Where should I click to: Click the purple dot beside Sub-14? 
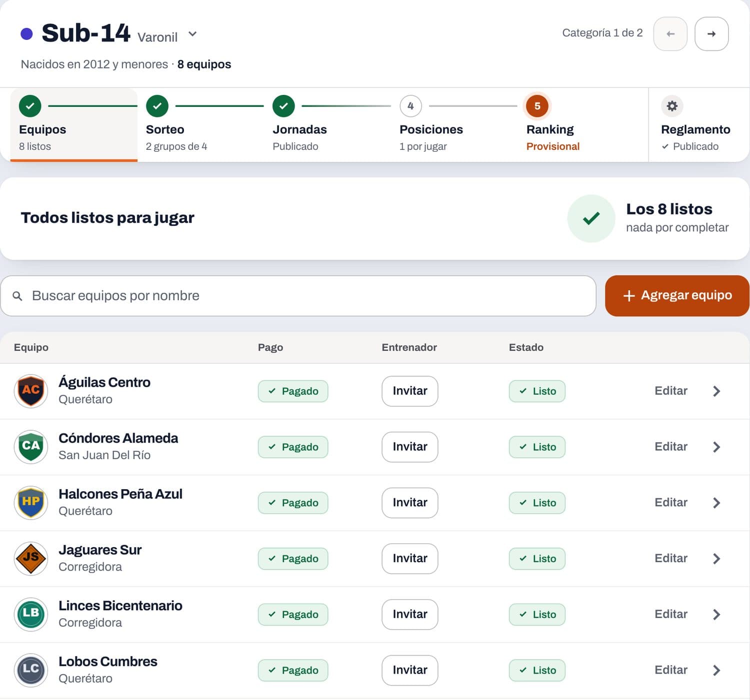26,34
